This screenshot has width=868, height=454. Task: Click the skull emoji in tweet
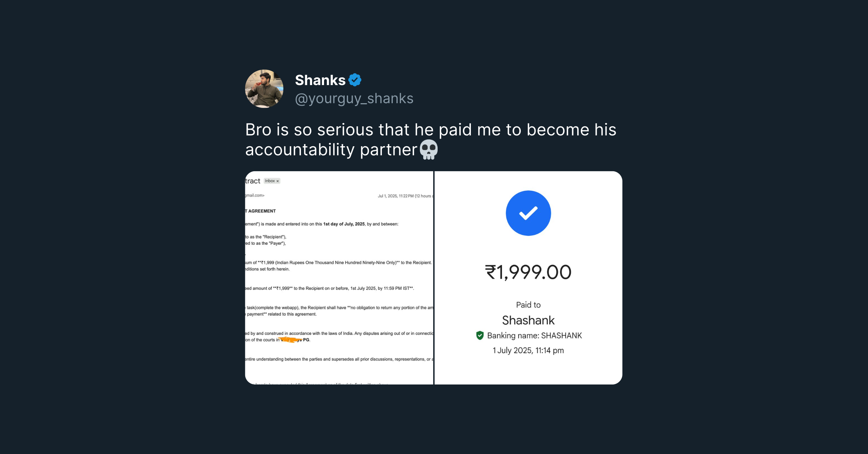(429, 150)
